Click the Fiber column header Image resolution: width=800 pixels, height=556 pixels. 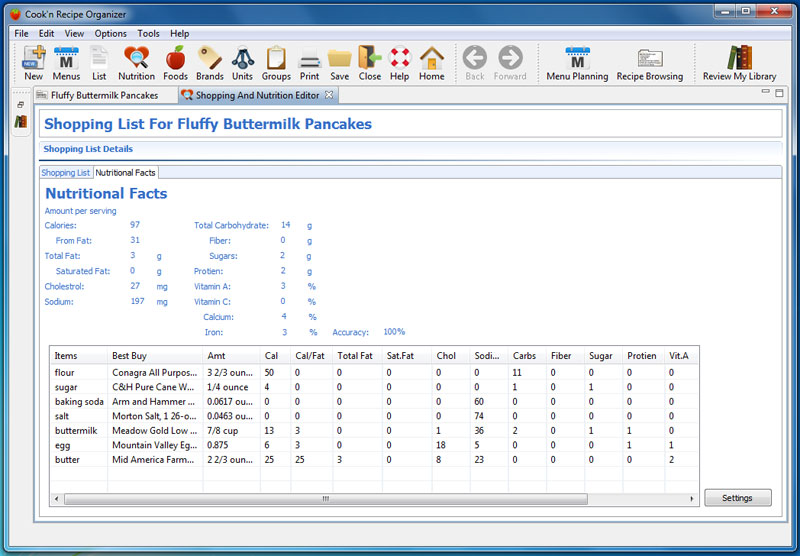click(565, 356)
